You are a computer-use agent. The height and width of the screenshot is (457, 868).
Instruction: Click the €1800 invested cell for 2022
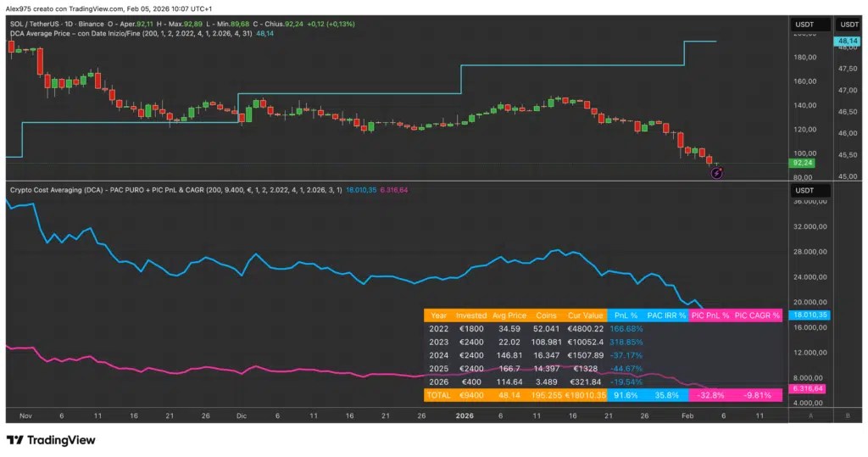[471, 328]
